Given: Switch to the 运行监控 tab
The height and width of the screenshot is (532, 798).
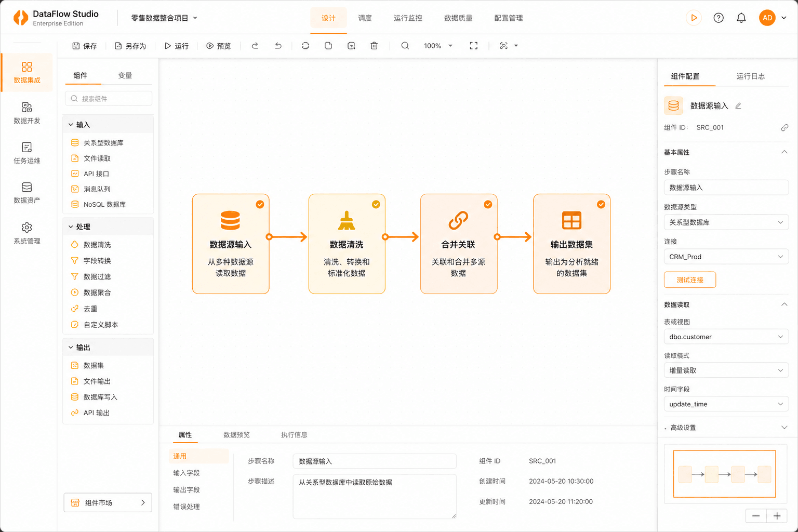Looking at the screenshot, I should (x=408, y=18).
